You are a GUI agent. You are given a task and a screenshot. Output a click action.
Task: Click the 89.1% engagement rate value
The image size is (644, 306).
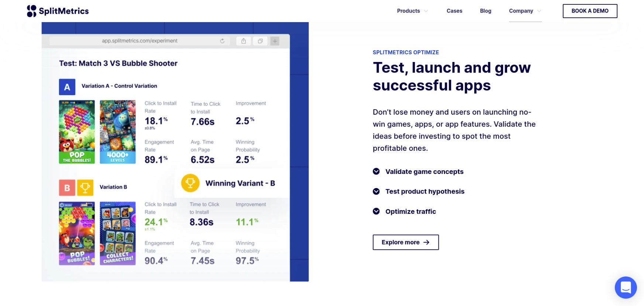click(x=156, y=160)
